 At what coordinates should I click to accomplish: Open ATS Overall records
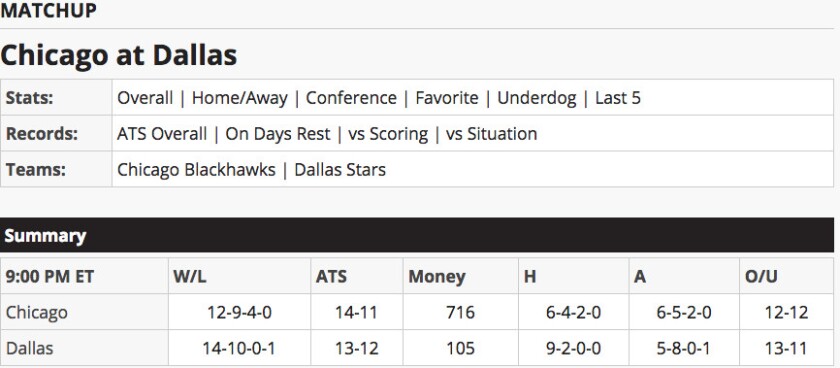click(162, 134)
